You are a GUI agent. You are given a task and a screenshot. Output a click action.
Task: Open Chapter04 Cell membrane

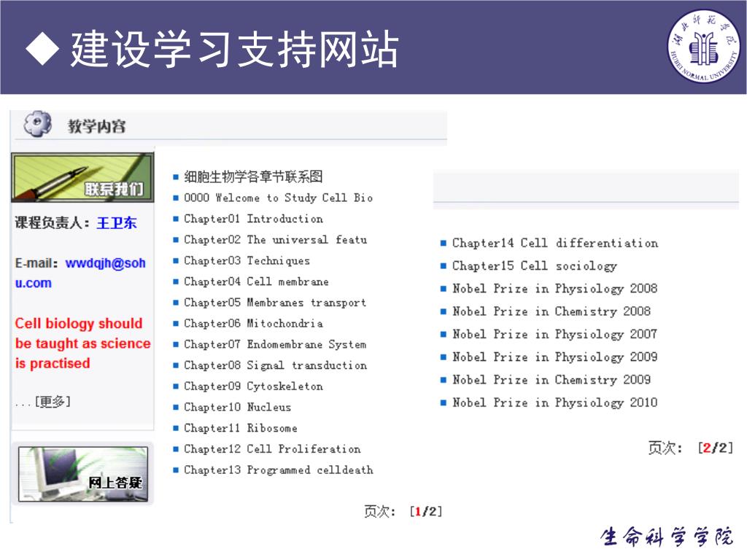[256, 281]
